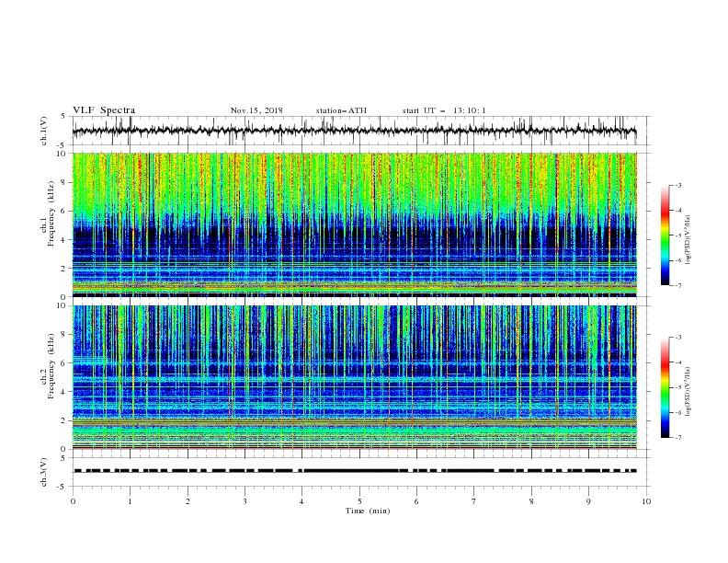Click the "station=ATH" header label
The width and height of the screenshot is (728, 563).
pos(341,110)
